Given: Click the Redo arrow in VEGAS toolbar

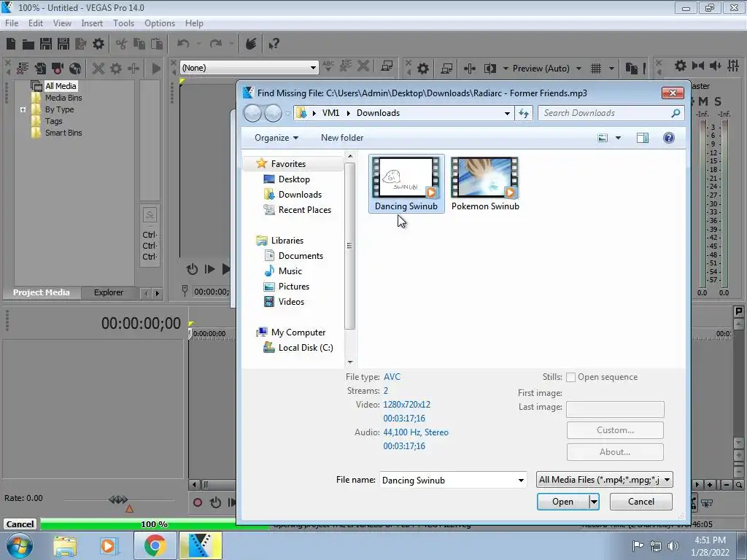Looking at the screenshot, I should (x=216, y=44).
